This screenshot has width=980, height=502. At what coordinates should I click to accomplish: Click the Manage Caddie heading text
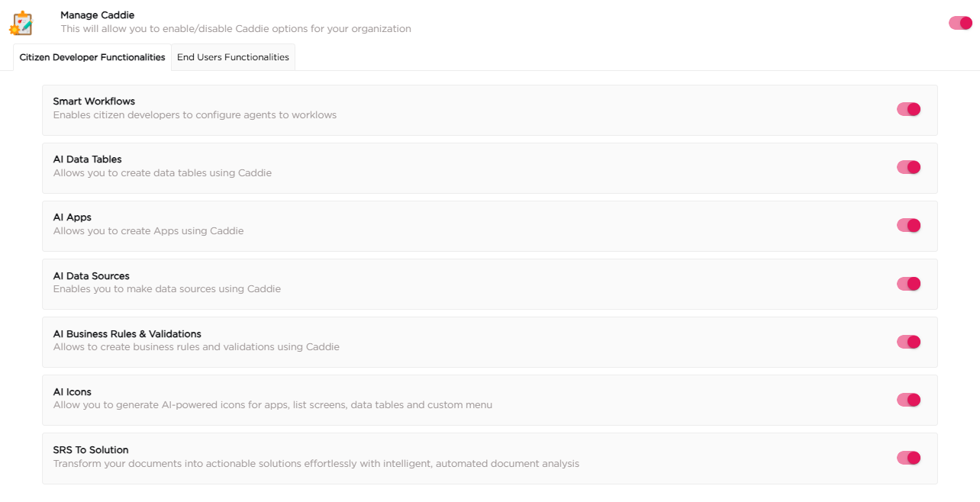pos(98,15)
